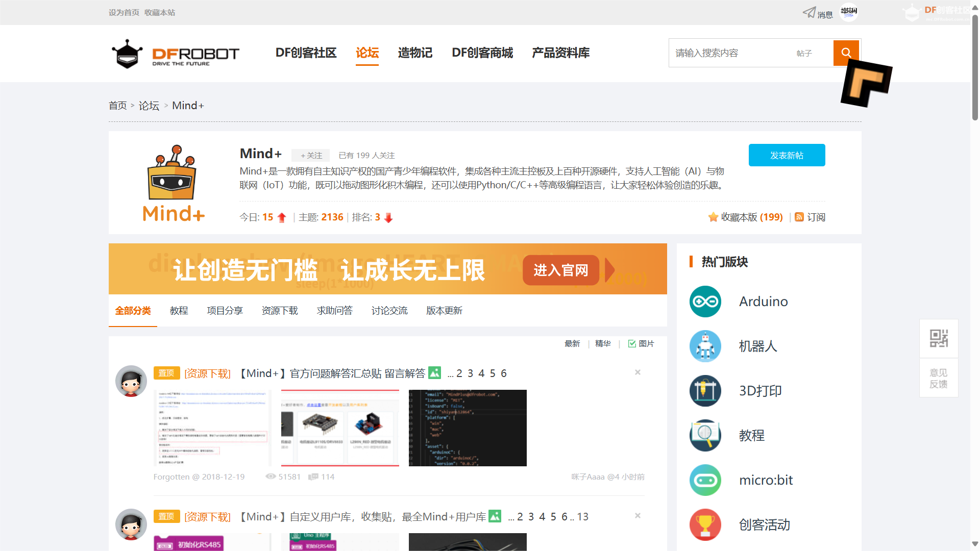Click image attachment icon on 官方问题解答 post

tap(434, 373)
